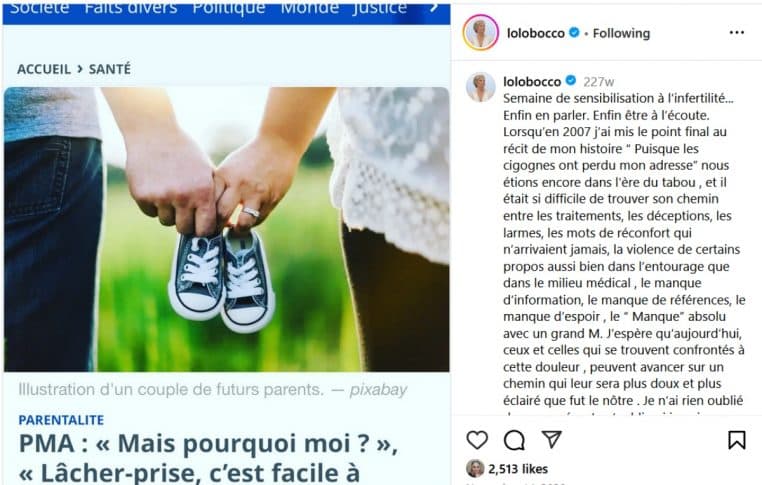Open lolobocco story ring avatar in header
The width and height of the screenshot is (762, 485).
(481, 33)
